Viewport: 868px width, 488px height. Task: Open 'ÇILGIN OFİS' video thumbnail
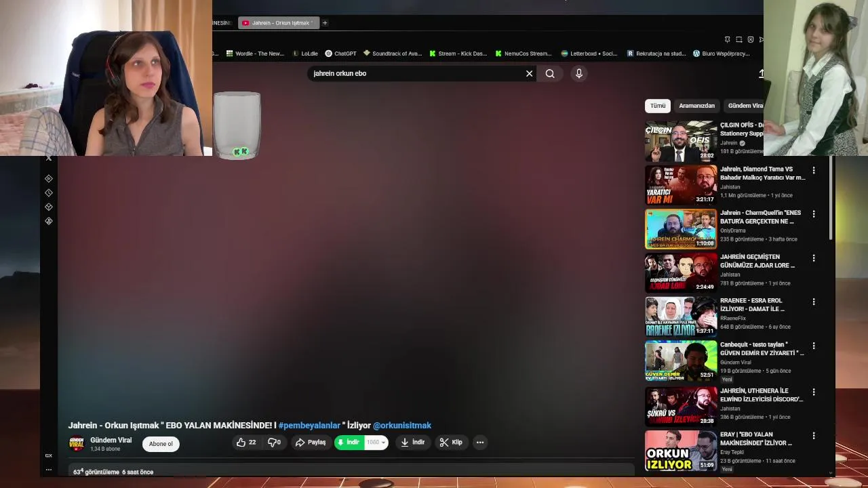click(681, 141)
